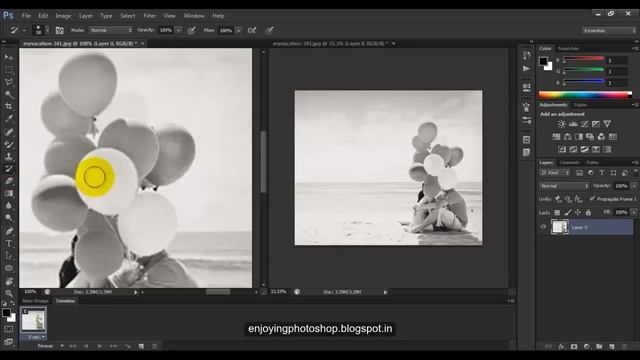Select the Pen tool
The height and width of the screenshot is (360, 640).
click(x=9, y=231)
